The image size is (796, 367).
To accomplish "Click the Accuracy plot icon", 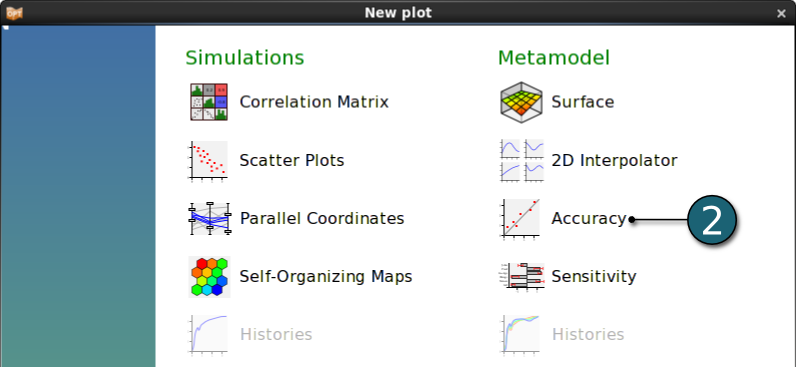I will [521, 218].
